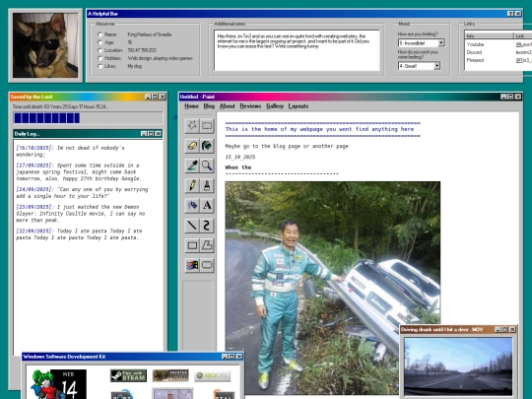Activate the Pencil tool
The width and height of the screenshot is (532, 399).
[x=192, y=185]
